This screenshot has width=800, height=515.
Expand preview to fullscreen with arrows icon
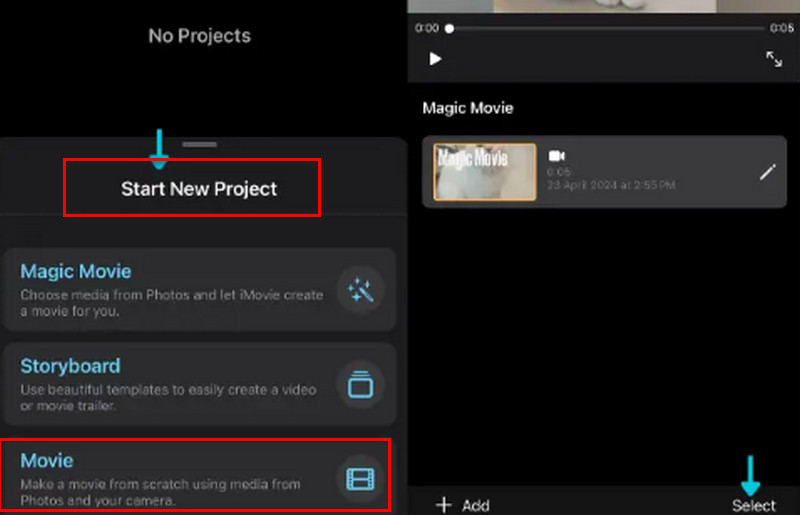(774, 59)
